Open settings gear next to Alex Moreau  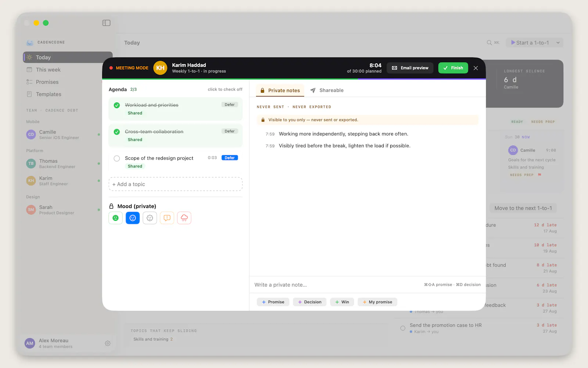[108, 343]
